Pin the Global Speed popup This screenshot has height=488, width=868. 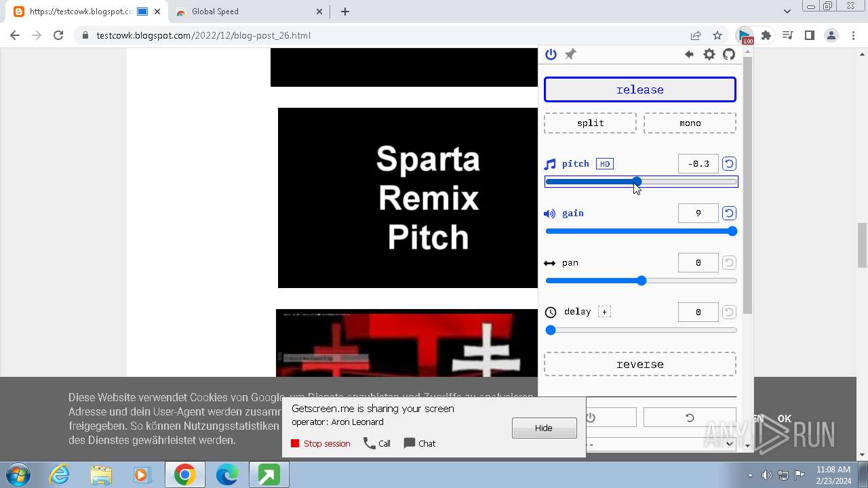tap(570, 54)
